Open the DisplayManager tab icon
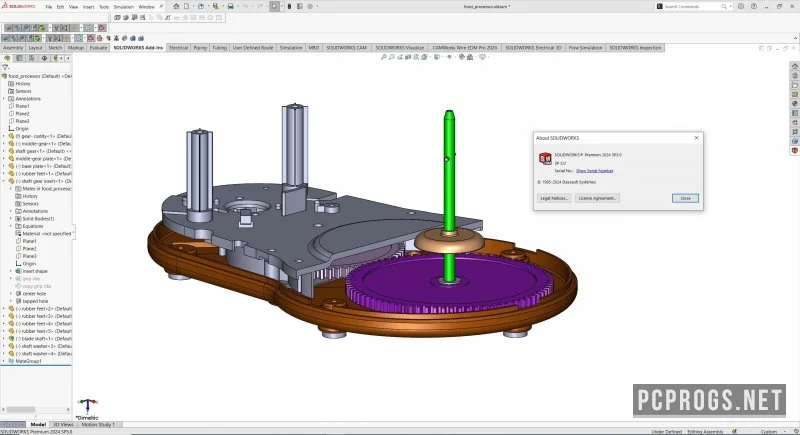 [x=56, y=58]
